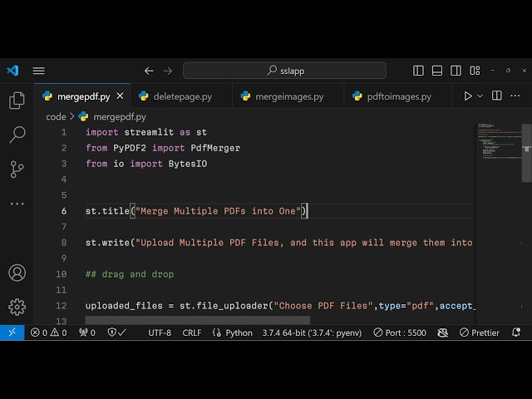Viewport: 532px width, 399px height.
Task: Open the Explorer view in activity bar
Action: click(17, 101)
